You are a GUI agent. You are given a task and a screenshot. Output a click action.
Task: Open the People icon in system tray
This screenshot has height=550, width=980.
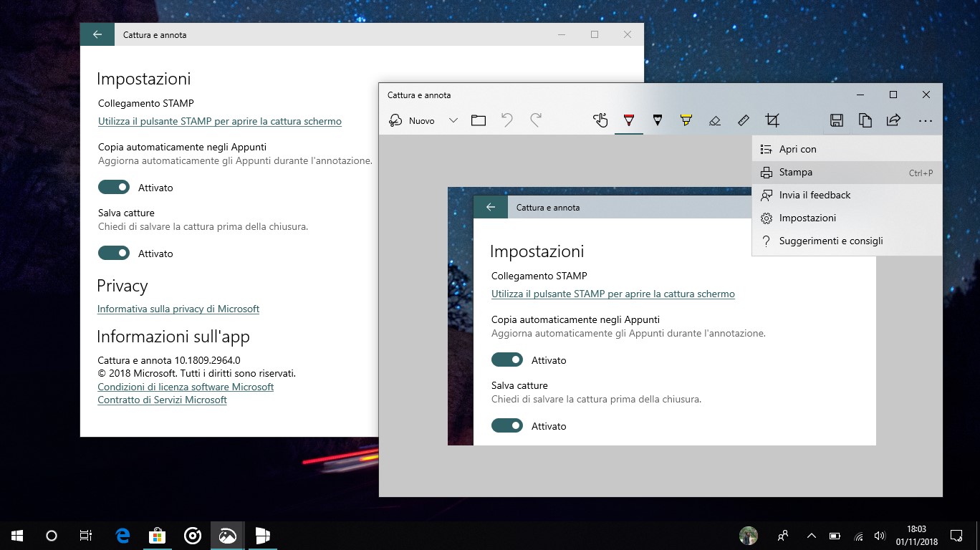[783, 535]
